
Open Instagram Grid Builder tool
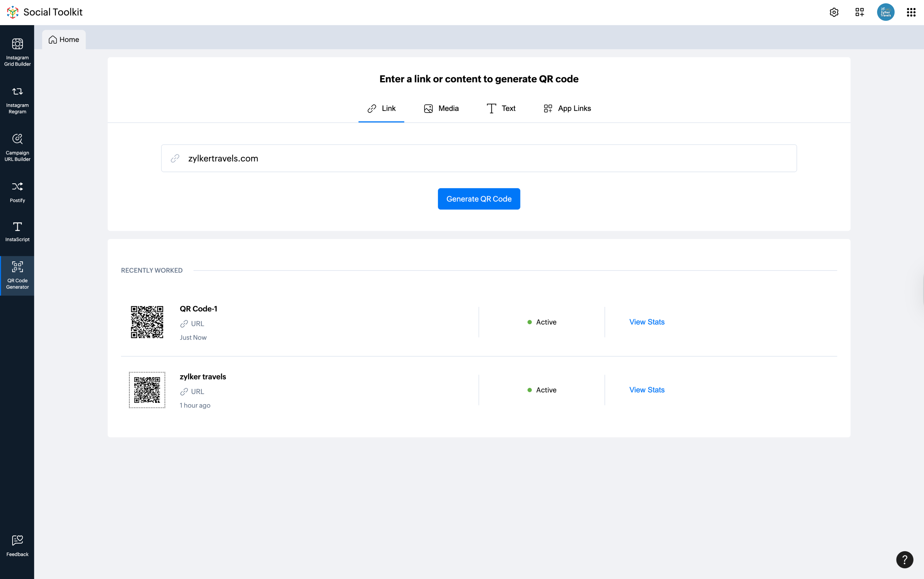pyautogui.click(x=17, y=52)
